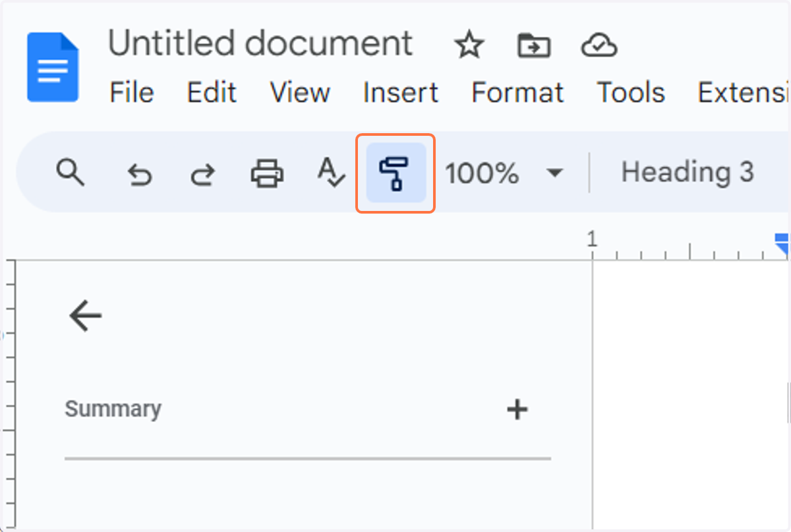791x532 pixels.
Task: View the cloud document status icon
Action: 599,46
